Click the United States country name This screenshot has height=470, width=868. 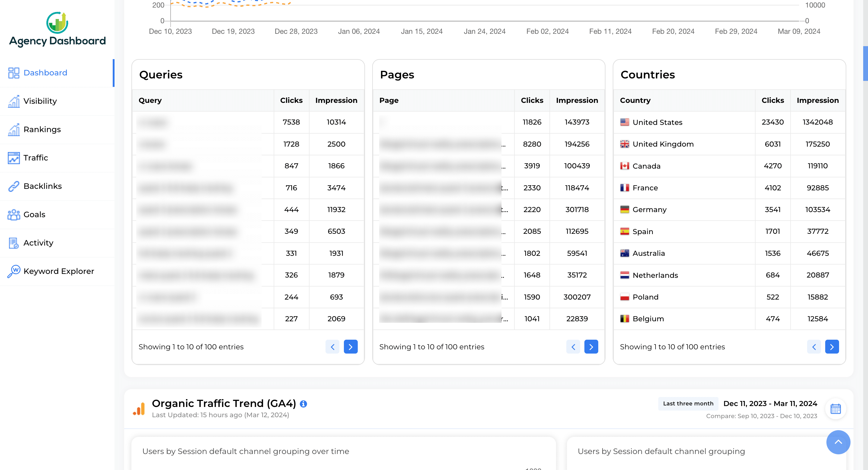pos(657,122)
